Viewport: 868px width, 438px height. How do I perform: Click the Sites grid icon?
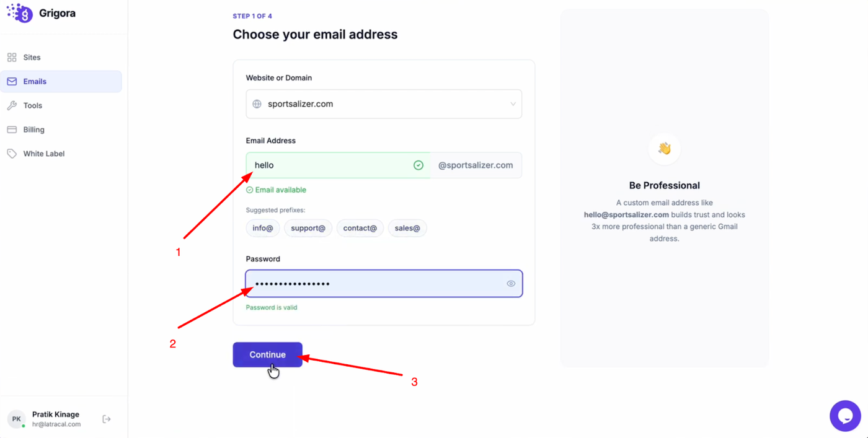[12, 58]
